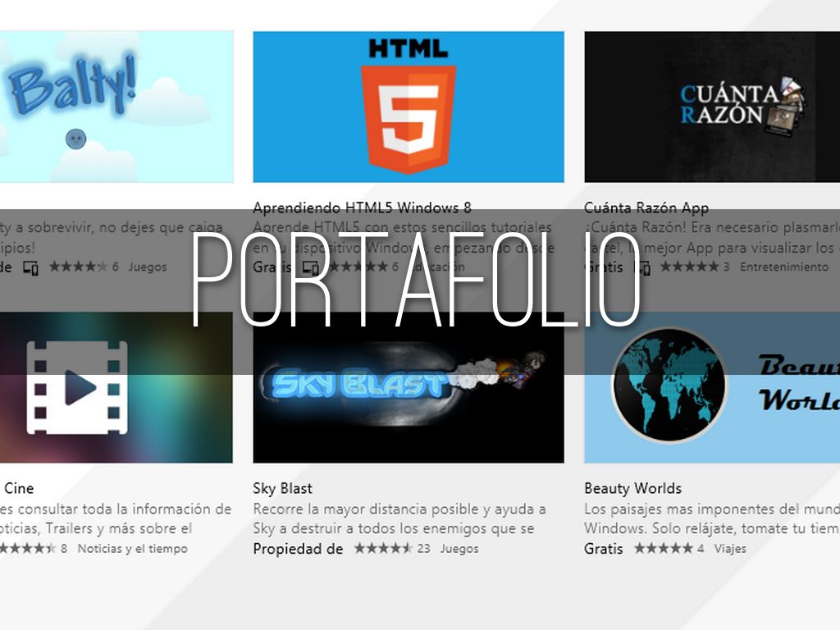This screenshot has height=630, width=840.
Task: Click the world globe icon in Beauty Worlds
Action: 669,386
